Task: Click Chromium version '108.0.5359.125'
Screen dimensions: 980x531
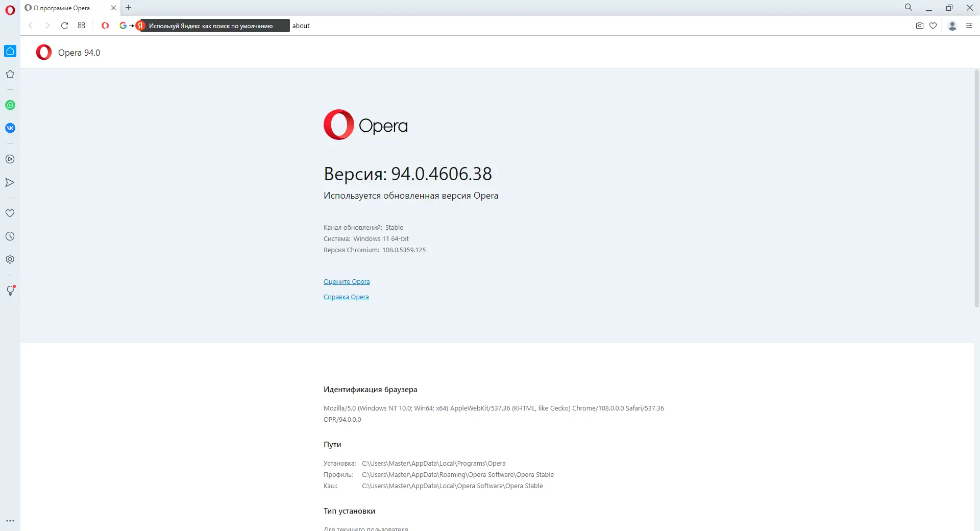Action: pyautogui.click(x=404, y=250)
